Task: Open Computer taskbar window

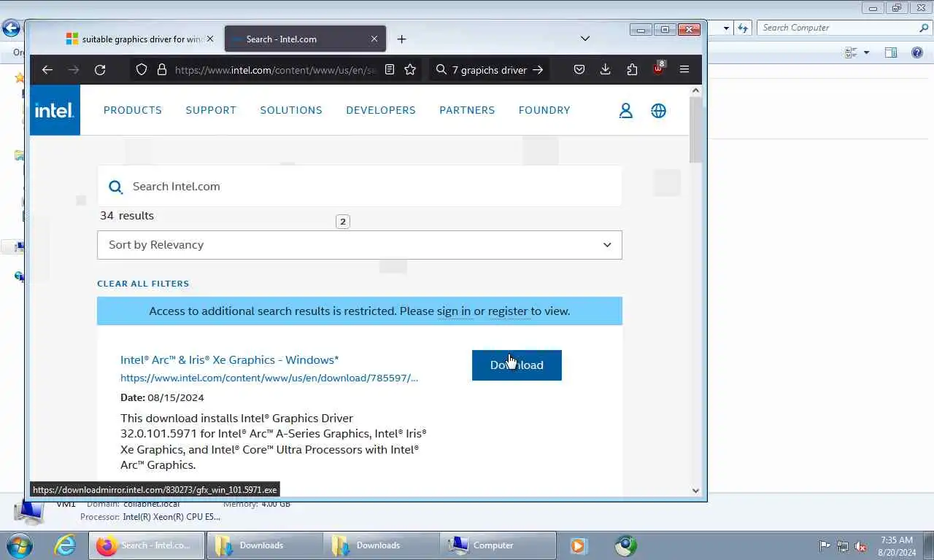Action: [498, 545]
